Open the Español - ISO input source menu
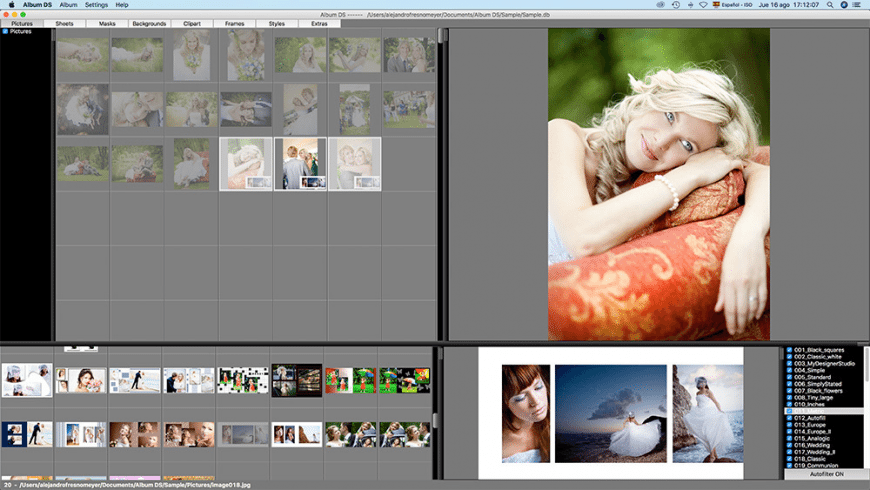870x490 pixels. (x=733, y=4)
